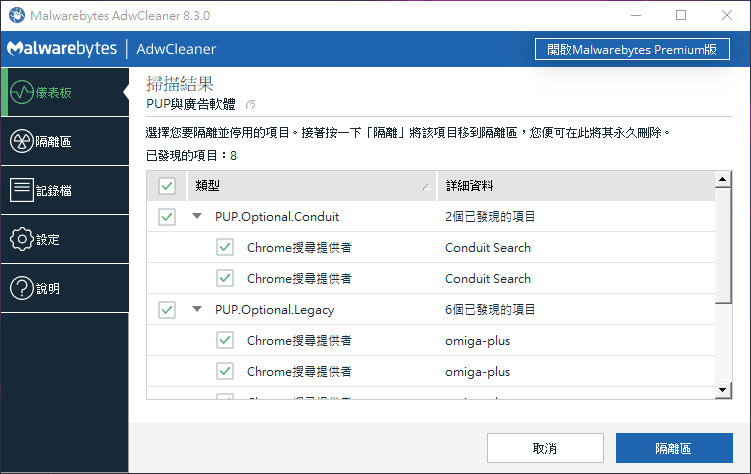Select the PUP.Optional.Legacy row text
Screen dimensions: 751x474
pos(274,310)
